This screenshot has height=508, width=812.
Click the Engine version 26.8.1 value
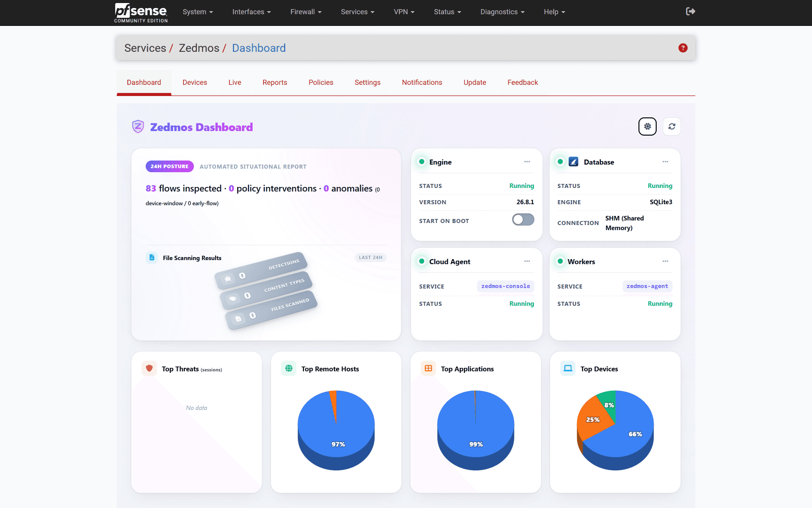[x=525, y=202]
